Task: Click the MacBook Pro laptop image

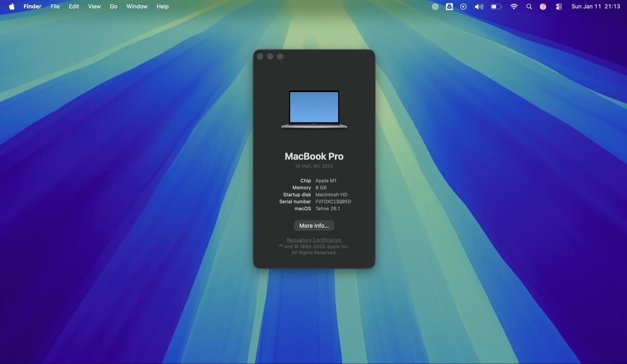Action: pyautogui.click(x=314, y=109)
